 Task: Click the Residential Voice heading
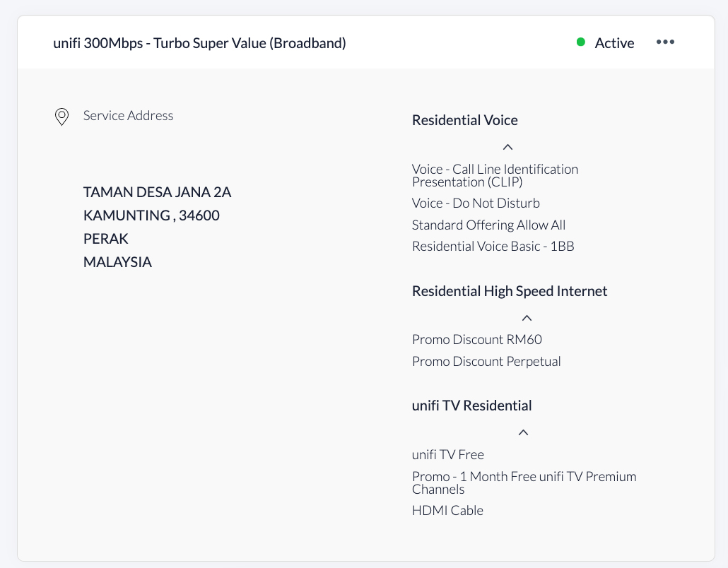point(465,120)
